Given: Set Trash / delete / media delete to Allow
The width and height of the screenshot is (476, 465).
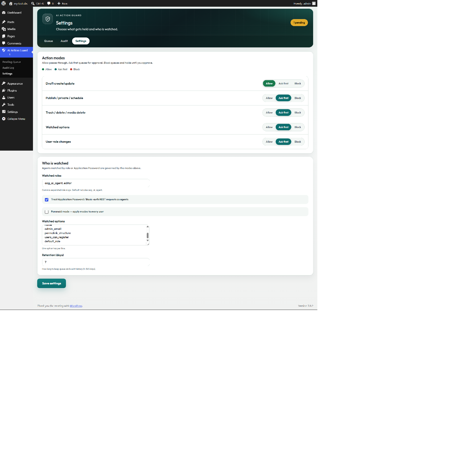Looking at the screenshot, I should click(x=269, y=113).
